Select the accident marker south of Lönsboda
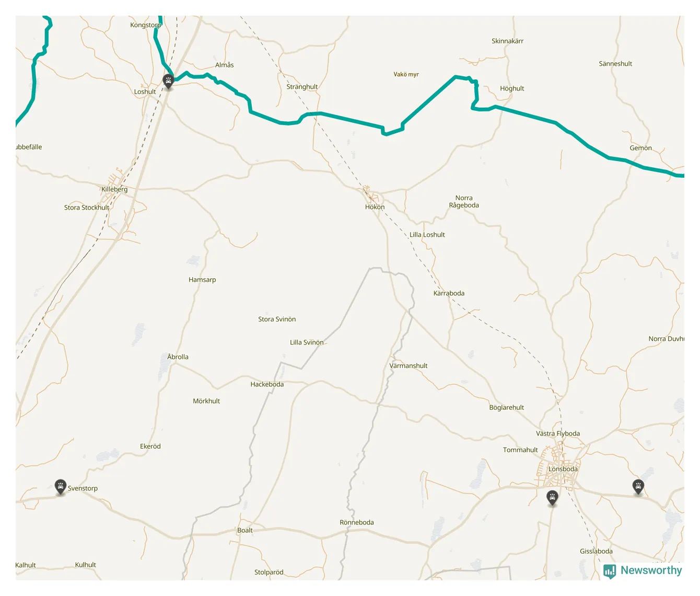This screenshot has width=700, height=596. click(552, 497)
